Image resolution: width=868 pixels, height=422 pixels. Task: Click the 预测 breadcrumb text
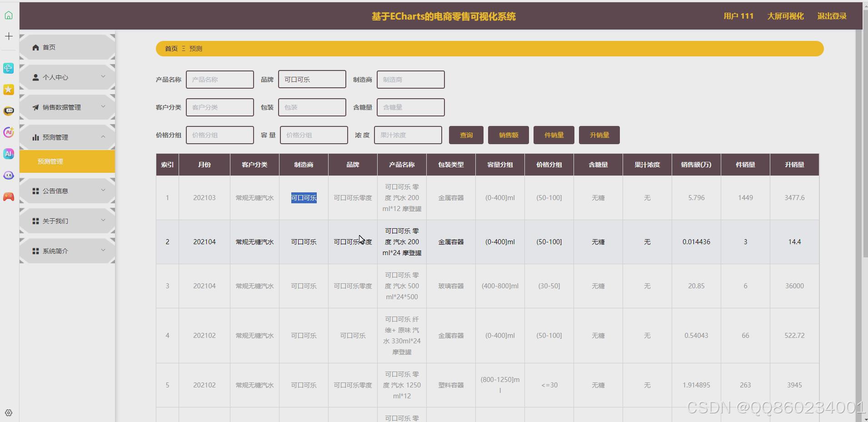196,49
